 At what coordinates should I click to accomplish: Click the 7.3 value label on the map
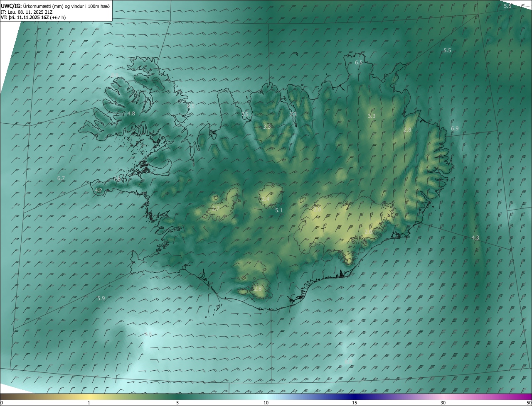293,114
